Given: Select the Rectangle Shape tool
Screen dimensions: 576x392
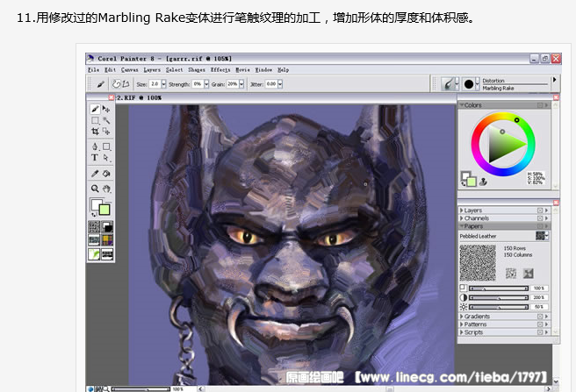Looking at the screenshot, I should 106,146.
